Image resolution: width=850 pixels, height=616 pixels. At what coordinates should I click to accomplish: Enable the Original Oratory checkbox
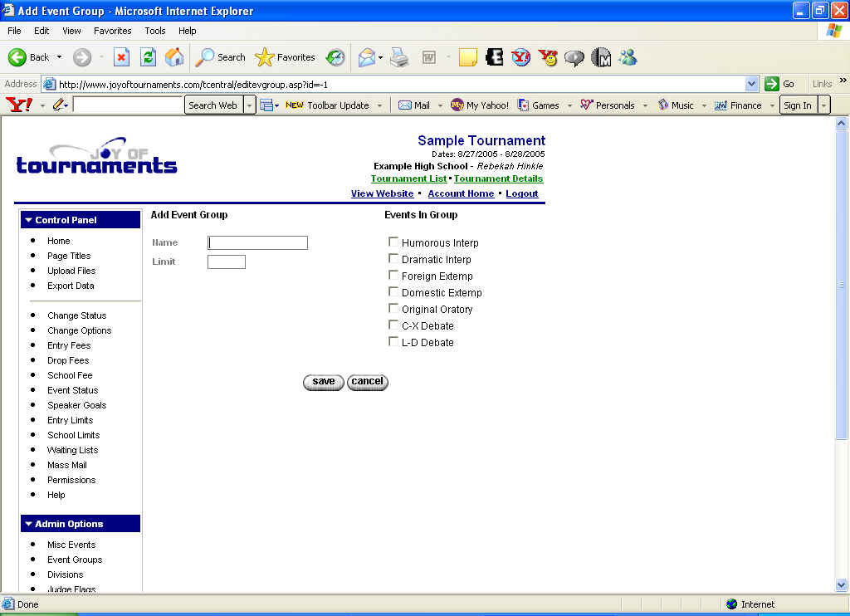393,309
